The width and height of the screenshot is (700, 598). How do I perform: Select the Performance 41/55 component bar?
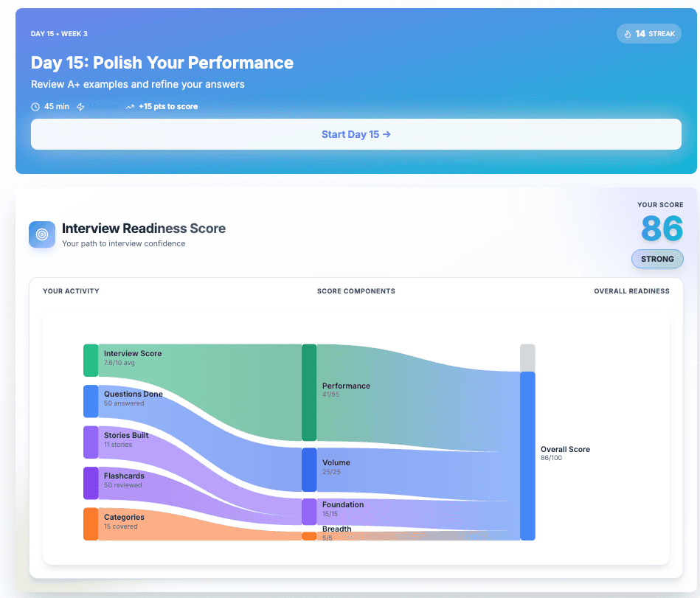(x=309, y=392)
